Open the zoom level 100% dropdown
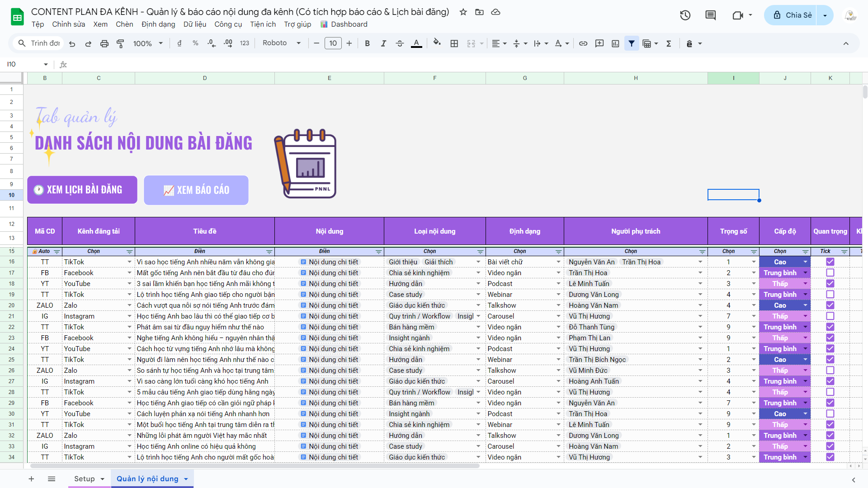The height and width of the screenshot is (488, 868). tap(148, 43)
